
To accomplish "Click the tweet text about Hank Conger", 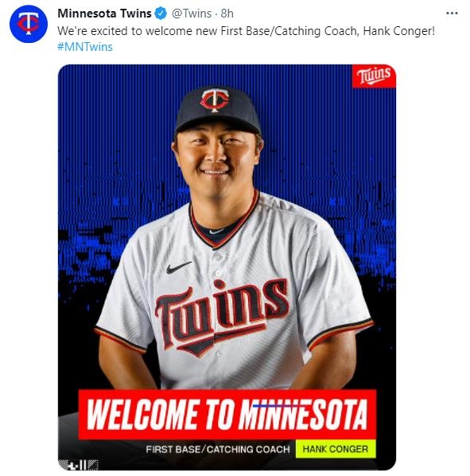I will [246, 31].
